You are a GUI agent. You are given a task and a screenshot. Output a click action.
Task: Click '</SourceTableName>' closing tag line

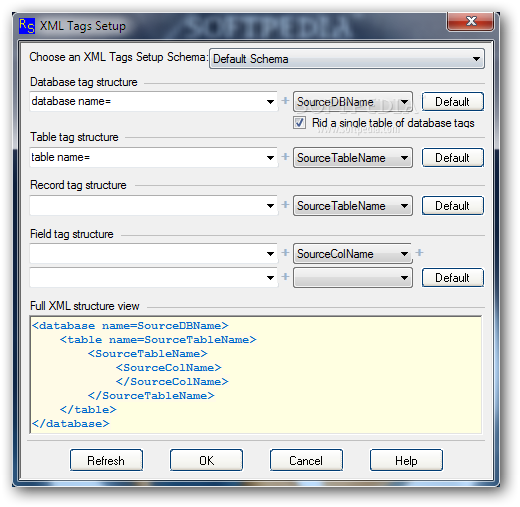pos(151,396)
